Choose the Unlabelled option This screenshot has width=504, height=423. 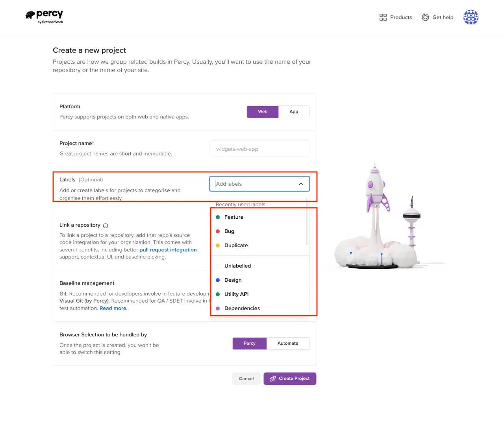tap(237, 266)
